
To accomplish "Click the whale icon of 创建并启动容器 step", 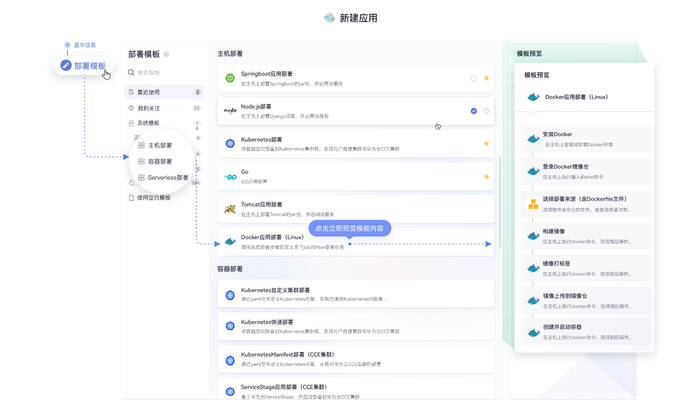I will click(533, 333).
